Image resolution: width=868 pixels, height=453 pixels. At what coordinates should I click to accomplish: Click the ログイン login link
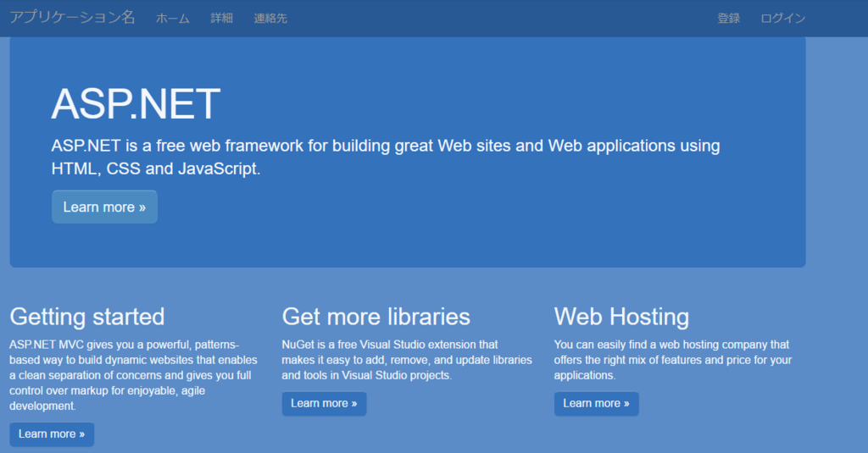(x=782, y=19)
